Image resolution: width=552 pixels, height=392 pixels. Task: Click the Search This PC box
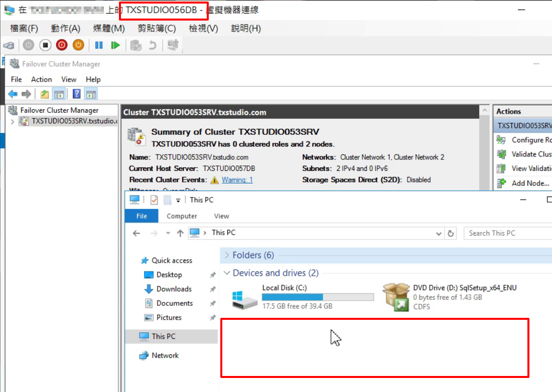click(x=508, y=234)
